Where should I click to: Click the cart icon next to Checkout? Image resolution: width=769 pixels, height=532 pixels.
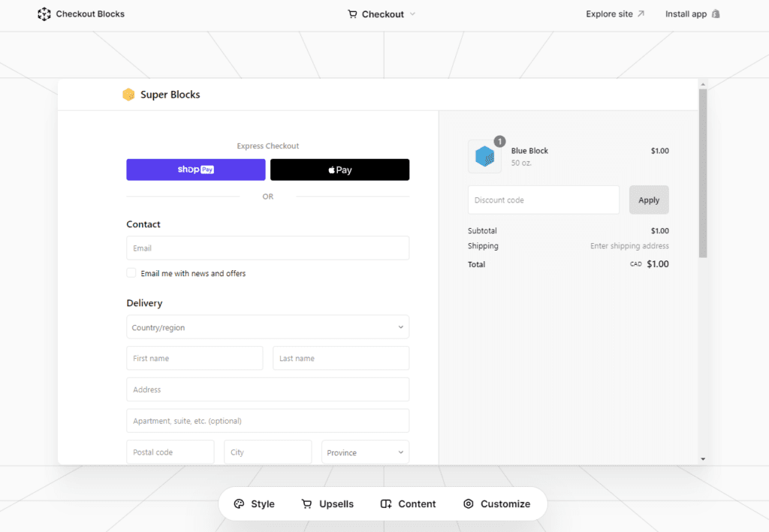click(351, 14)
